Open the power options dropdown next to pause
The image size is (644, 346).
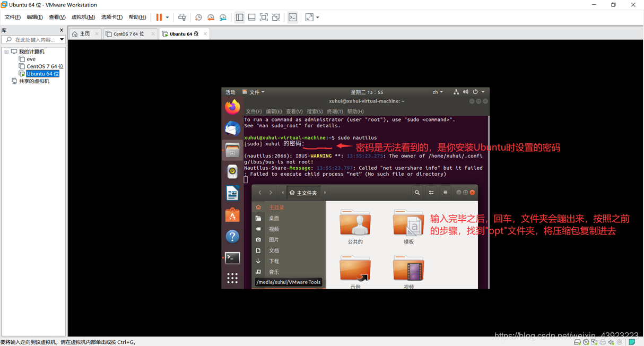coord(167,18)
